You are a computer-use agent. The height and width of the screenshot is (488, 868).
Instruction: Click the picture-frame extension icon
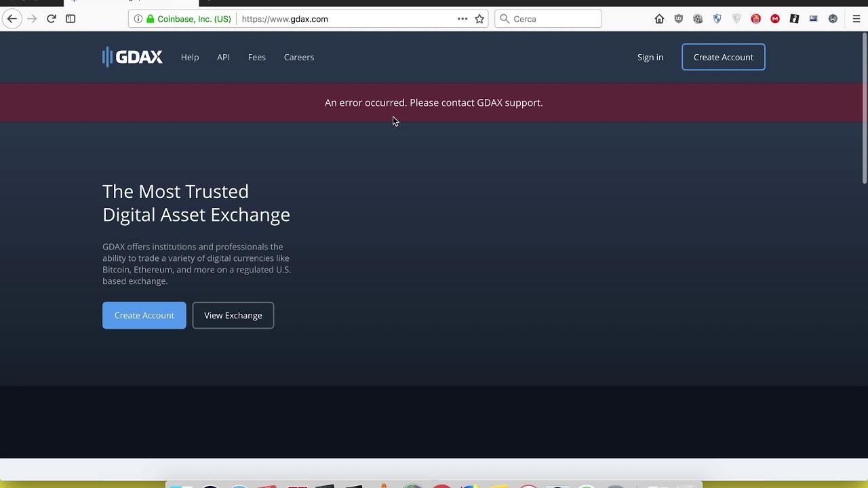(814, 19)
